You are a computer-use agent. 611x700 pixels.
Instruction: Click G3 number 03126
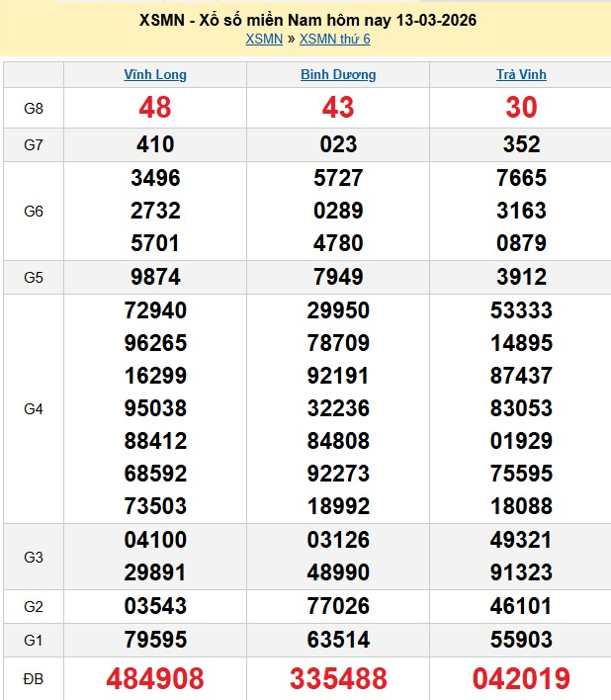coord(338,539)
